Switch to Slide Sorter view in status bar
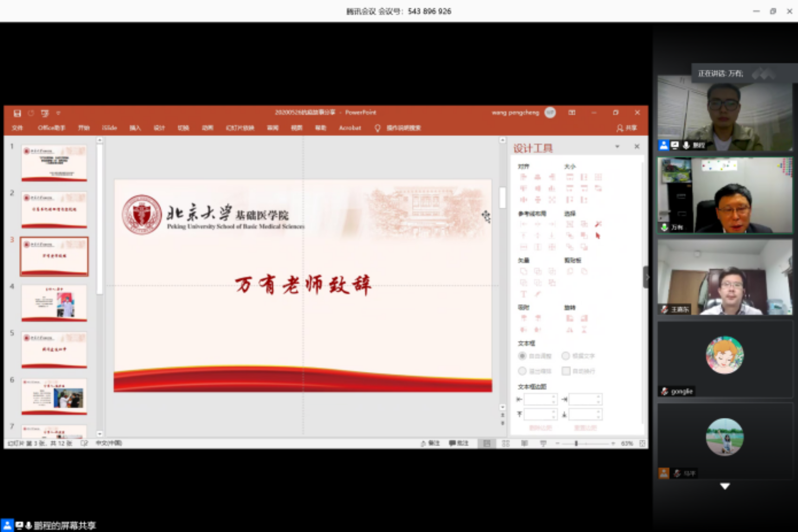The image size is (798, 532). tap(506, 443)
